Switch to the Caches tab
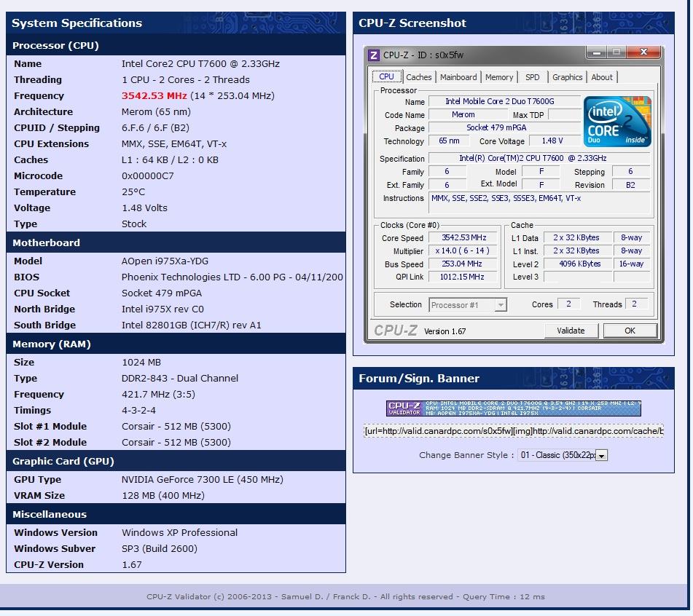Screen dimensions: 693x616 pos(418,77)
